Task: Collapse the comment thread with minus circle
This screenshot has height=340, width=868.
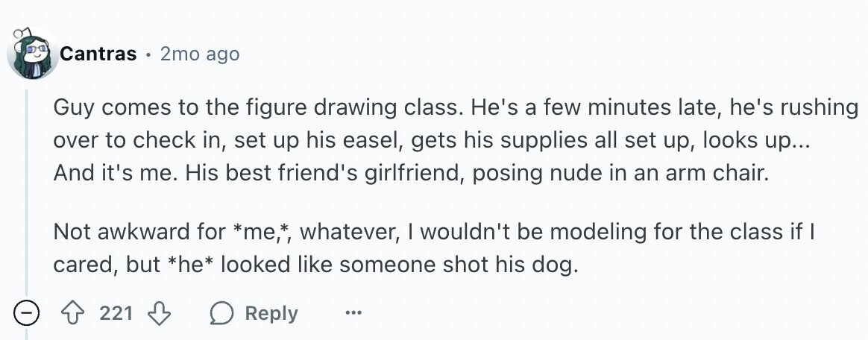Action: (26, 314)
